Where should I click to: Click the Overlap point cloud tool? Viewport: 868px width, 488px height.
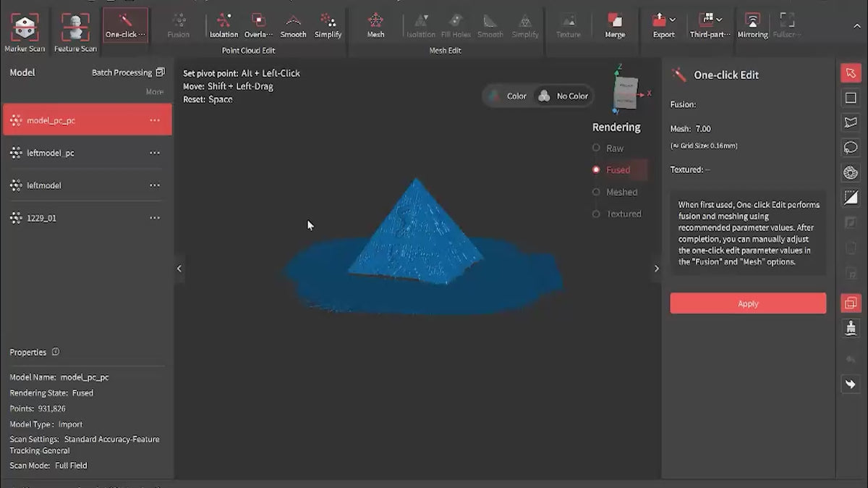(x=258, y=25)
